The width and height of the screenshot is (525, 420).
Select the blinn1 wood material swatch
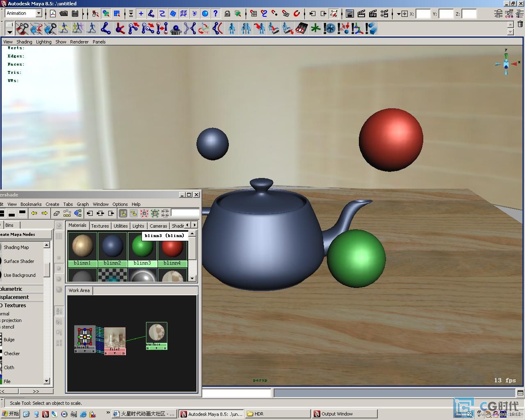tap(82, 249)
